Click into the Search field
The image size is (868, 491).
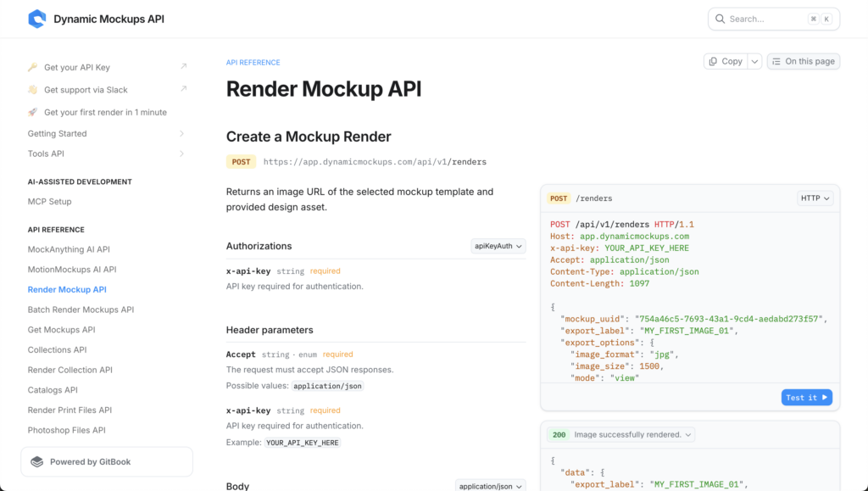(773, 19)
